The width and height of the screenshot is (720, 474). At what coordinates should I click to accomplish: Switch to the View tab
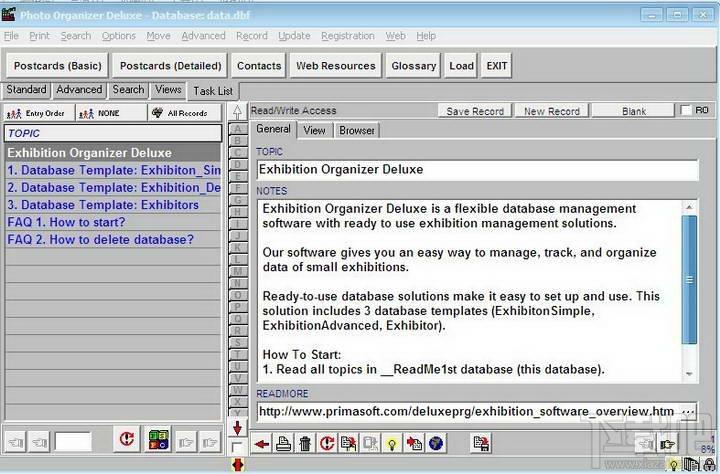pyautogui.click(x=314, y=130)
